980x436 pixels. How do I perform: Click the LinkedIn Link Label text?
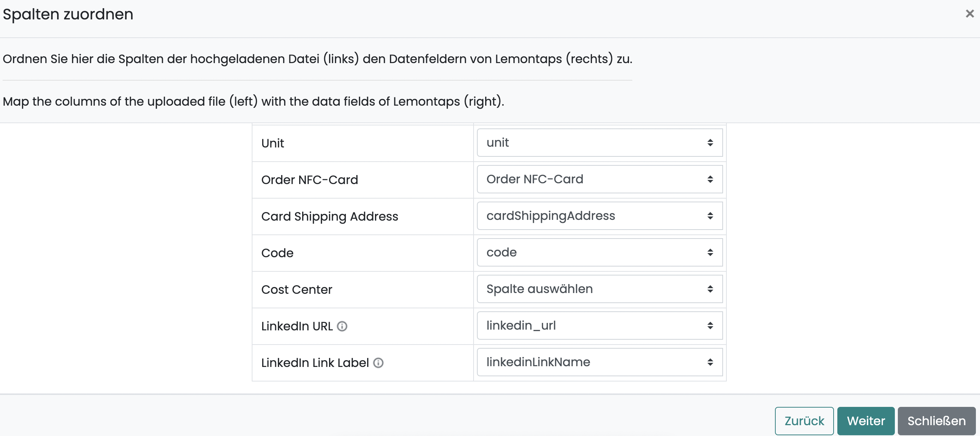(314, 362)
